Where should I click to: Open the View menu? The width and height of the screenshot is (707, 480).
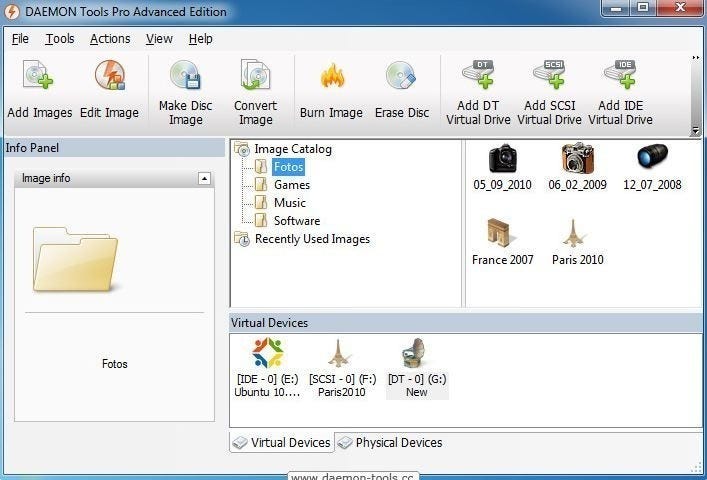[159, 39]
